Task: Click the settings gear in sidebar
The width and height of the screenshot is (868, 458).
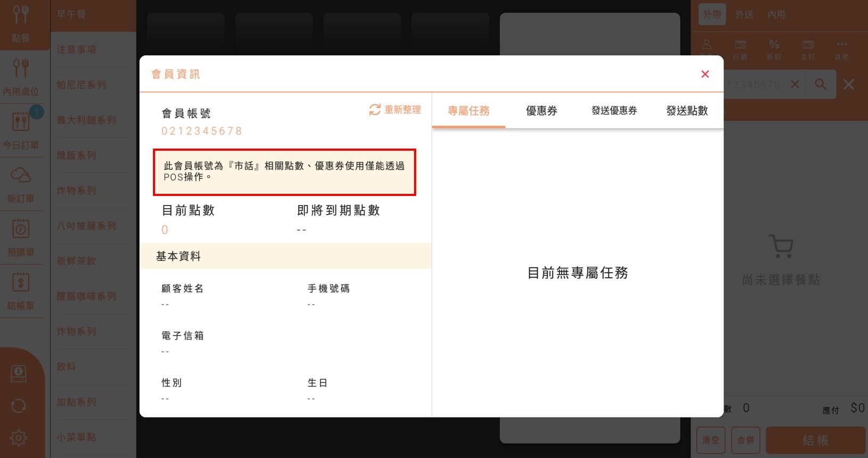Action: coord(19,438)
